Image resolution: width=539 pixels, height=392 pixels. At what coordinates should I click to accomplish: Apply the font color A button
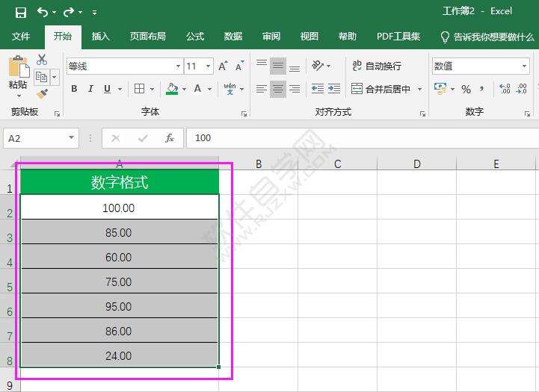pyautogui.click(x=197, y=89)
